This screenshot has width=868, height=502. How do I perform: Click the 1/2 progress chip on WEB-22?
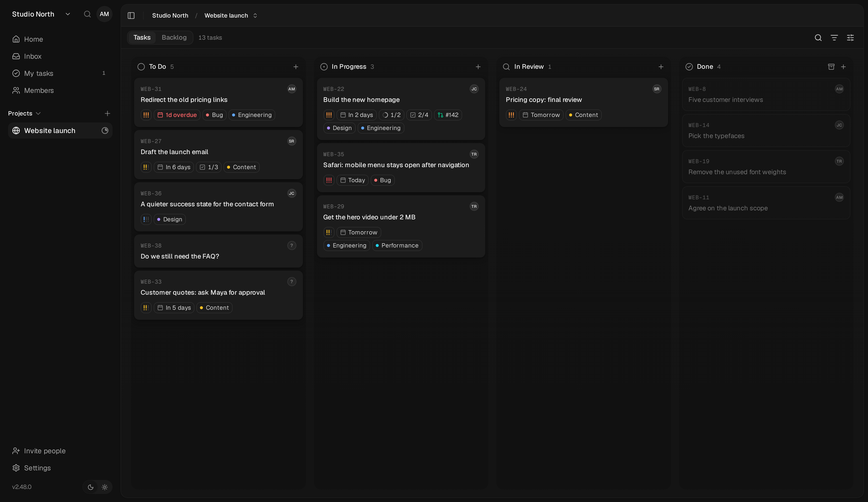[391, 115]
